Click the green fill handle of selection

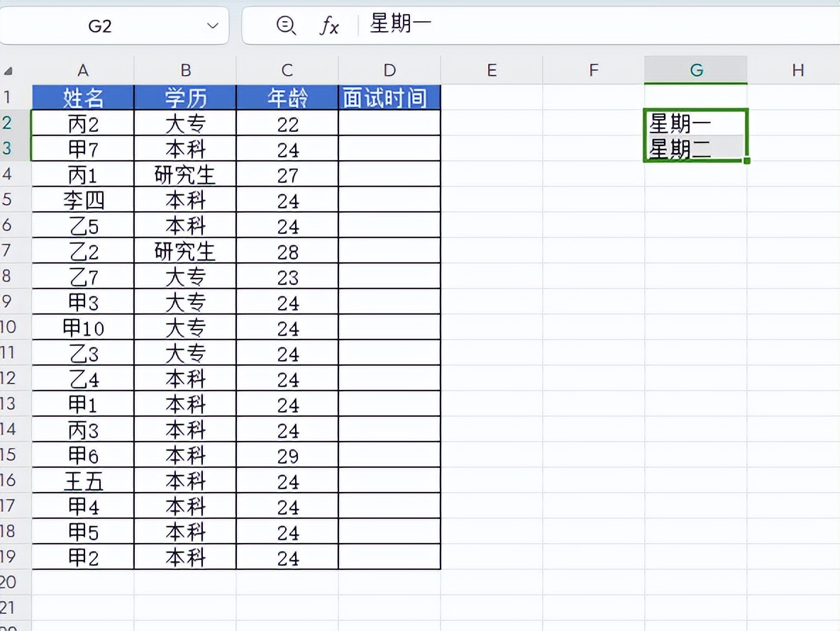pyautogui.click(x=747, y=161)
